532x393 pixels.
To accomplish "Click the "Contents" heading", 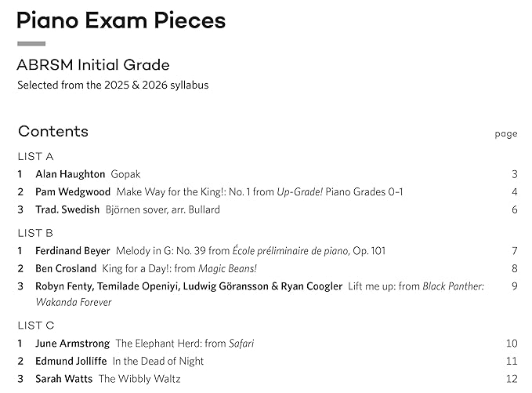I will pyautogui.click(x=53, y=131).
